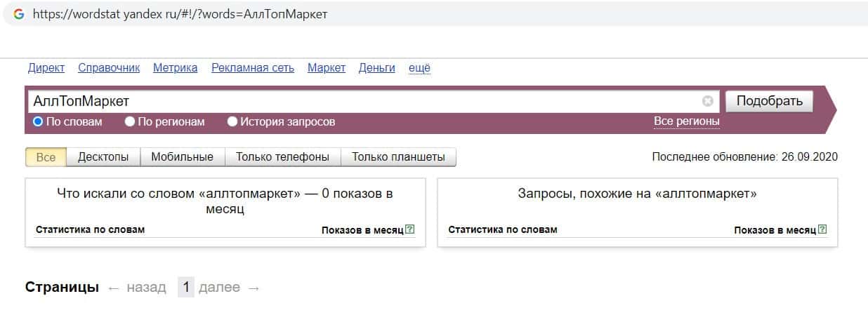Screen dimensions: 868x322
Task: Select page number '1' in pagination
Action: (x=186, y=288)
